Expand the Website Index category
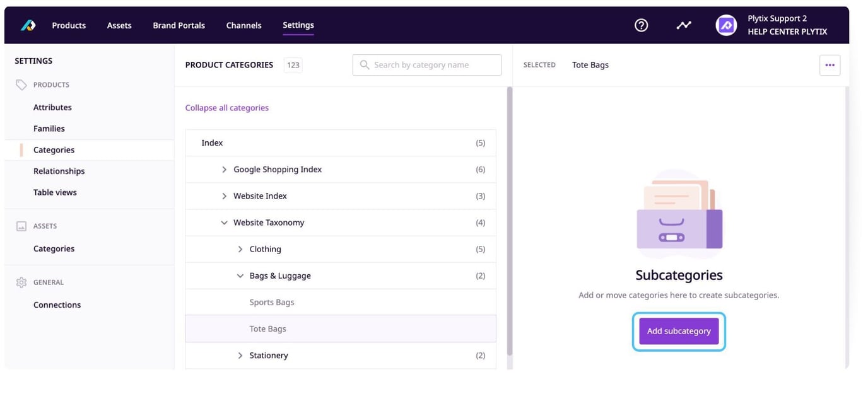This screenshot has width=868, height=394. (x=224, y=196)
